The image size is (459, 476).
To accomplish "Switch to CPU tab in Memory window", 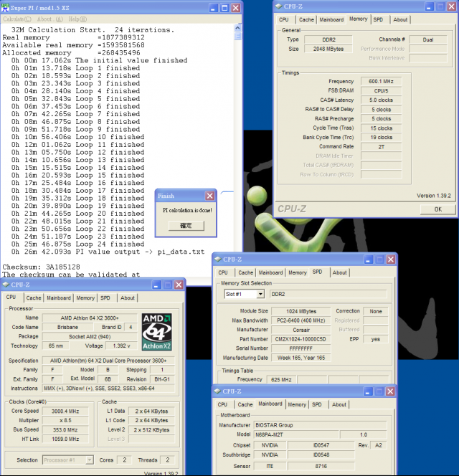I will point(284,20).
